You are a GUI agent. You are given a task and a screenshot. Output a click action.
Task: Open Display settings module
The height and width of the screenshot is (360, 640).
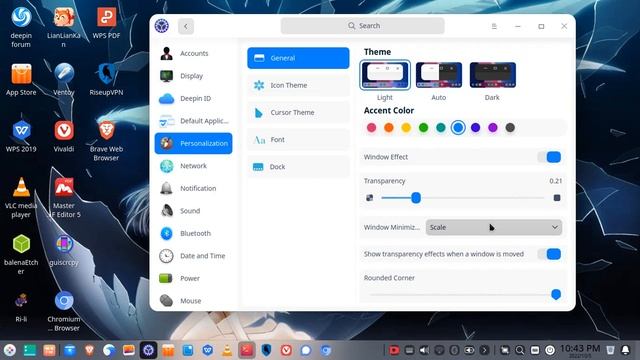click(193, 76)
